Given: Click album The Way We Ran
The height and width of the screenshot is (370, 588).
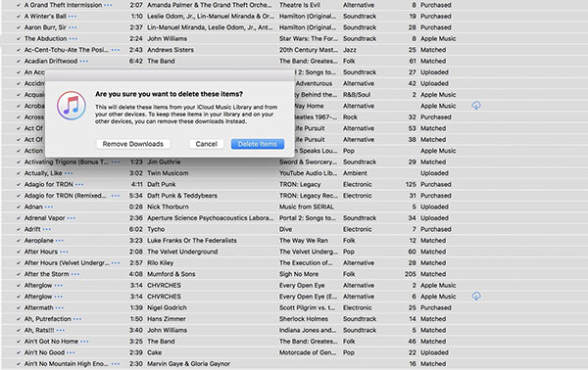Looking at the screenshot, I should (304, 241).
